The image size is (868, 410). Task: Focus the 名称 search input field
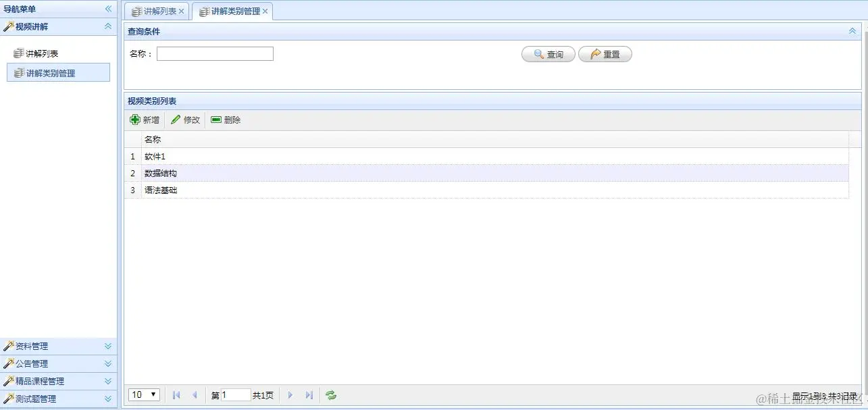pyautogui.click(x=215, y=54)
